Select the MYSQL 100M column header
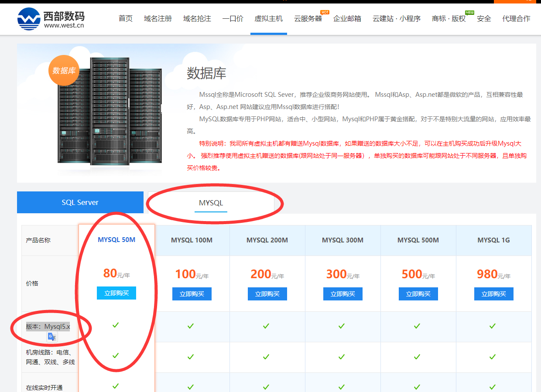 click(192, 240)
